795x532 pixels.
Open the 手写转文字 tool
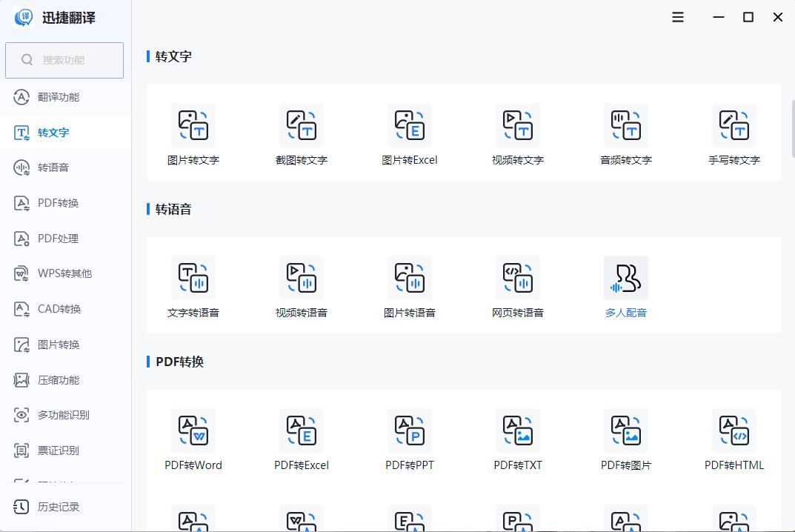point(734,135)
